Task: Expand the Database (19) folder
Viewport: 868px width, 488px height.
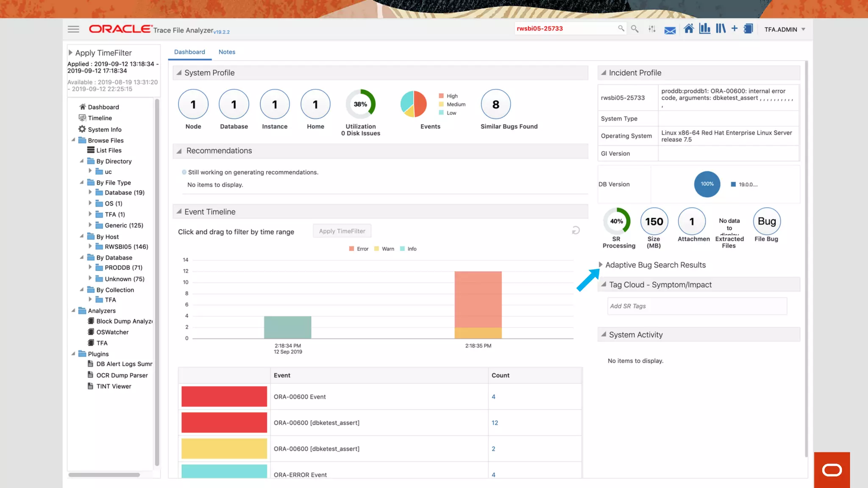Action: 90,192
